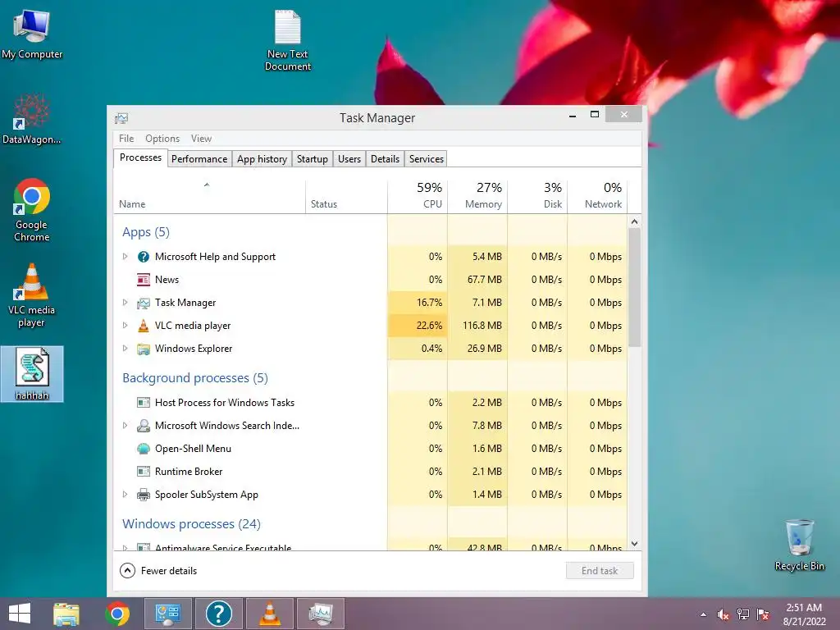Select the Recycle Bin desktop icon
Screen dimensions: 840x630
799,545
